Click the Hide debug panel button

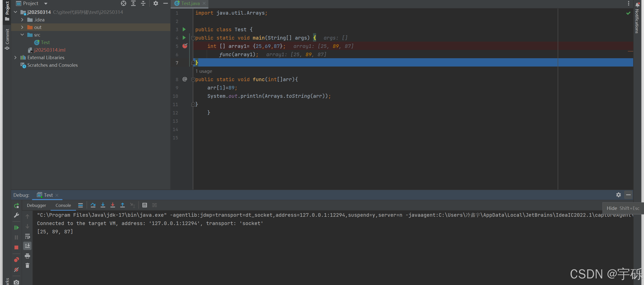[x=628, y=195]
